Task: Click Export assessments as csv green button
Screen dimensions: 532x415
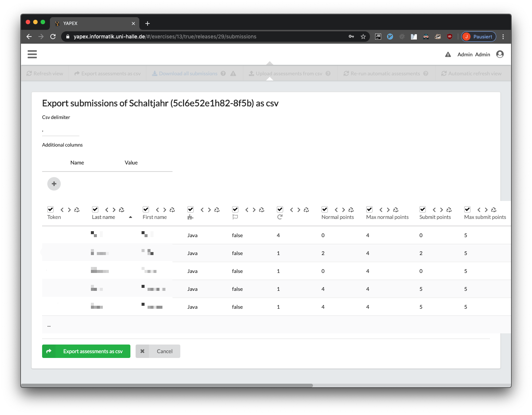Action: pos(86,351)
